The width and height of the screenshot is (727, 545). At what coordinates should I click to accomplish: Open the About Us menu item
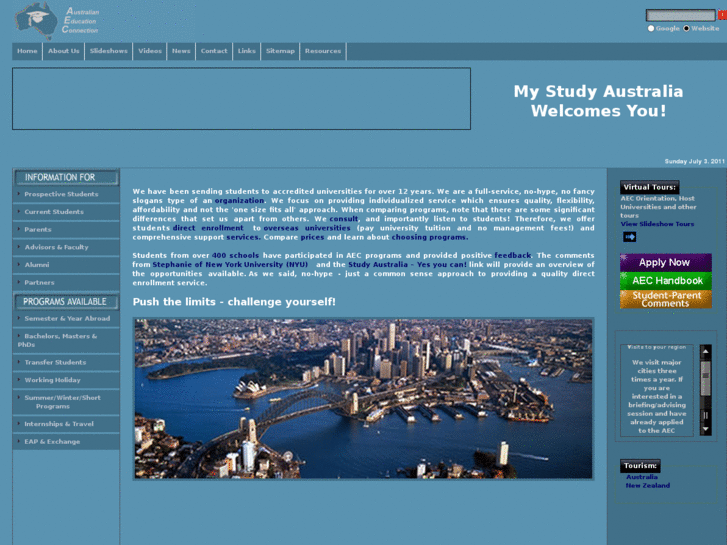(x=64, y=51)
